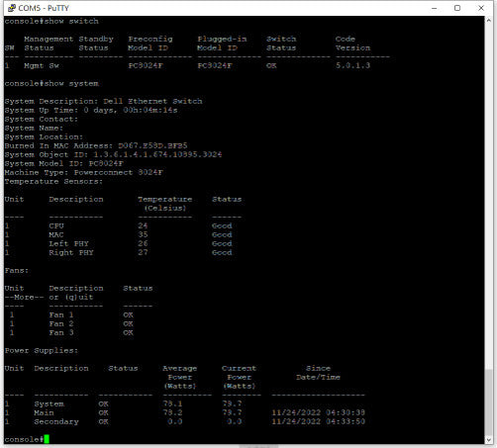The height and width of the screenshot is (448, 497).
Task: Click the Switch Status 'OK' value
Action: pos(271,65)
